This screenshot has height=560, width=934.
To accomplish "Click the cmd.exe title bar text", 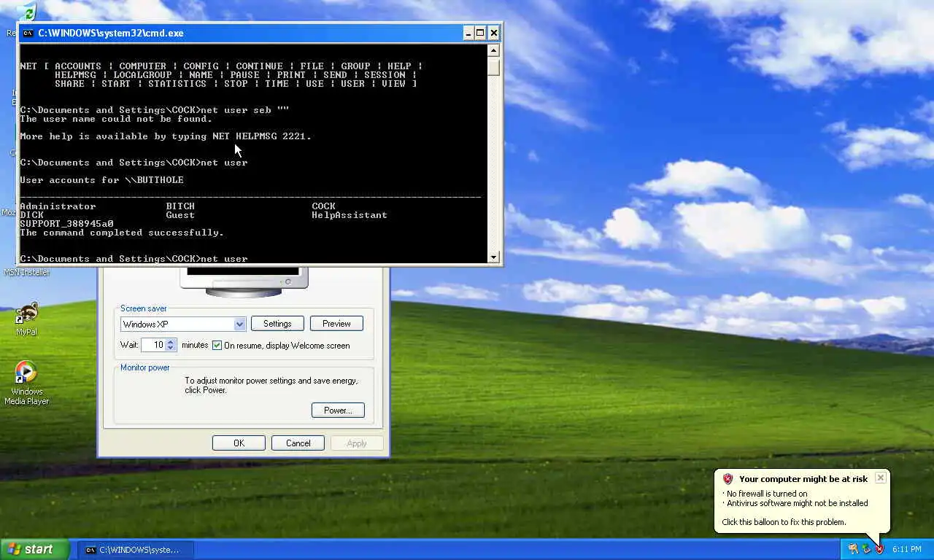I will point(111,33).
